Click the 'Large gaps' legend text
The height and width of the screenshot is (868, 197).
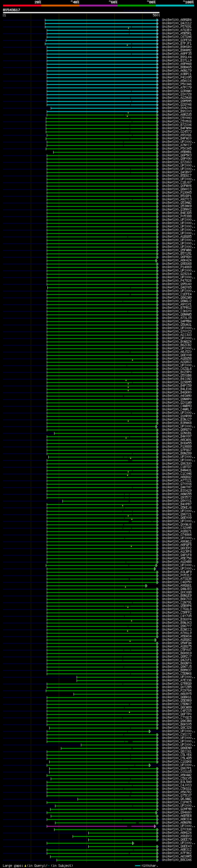click(13, 865)
